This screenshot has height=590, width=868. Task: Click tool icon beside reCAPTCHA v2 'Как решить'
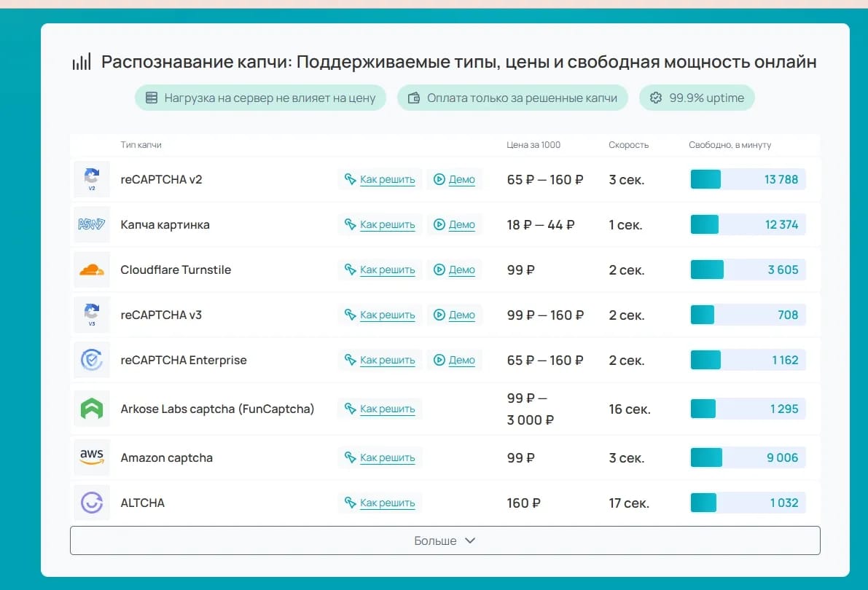(350, 179)
